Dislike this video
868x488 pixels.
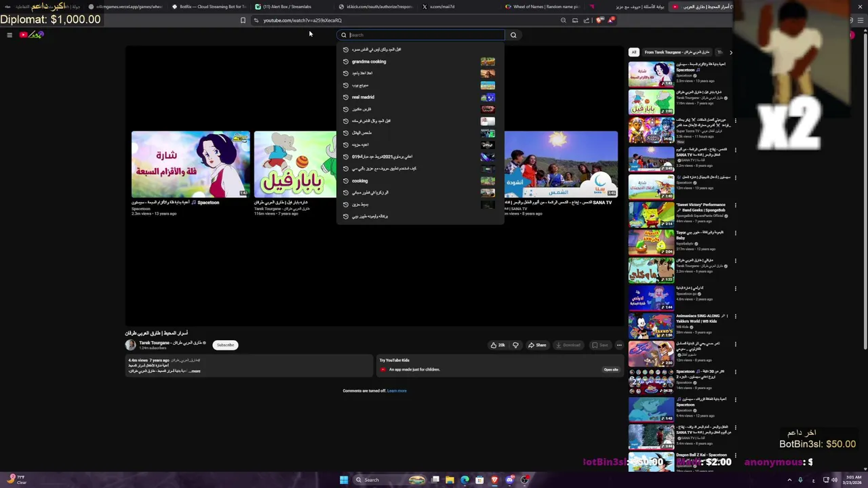pyautogui.click(x=515, y=345)
